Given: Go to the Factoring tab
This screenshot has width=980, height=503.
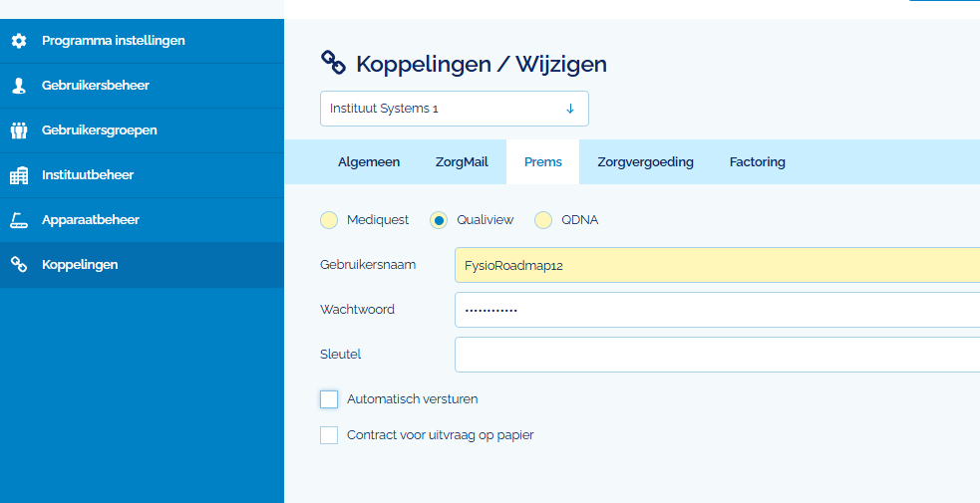Looking at the screenshot, I should coord(757,161).
